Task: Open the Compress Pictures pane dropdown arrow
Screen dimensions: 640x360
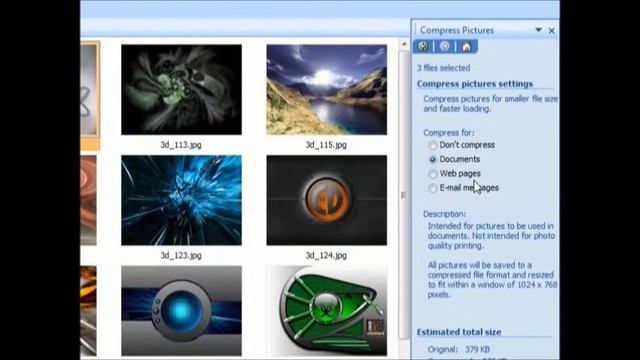Action: point(538,30)
